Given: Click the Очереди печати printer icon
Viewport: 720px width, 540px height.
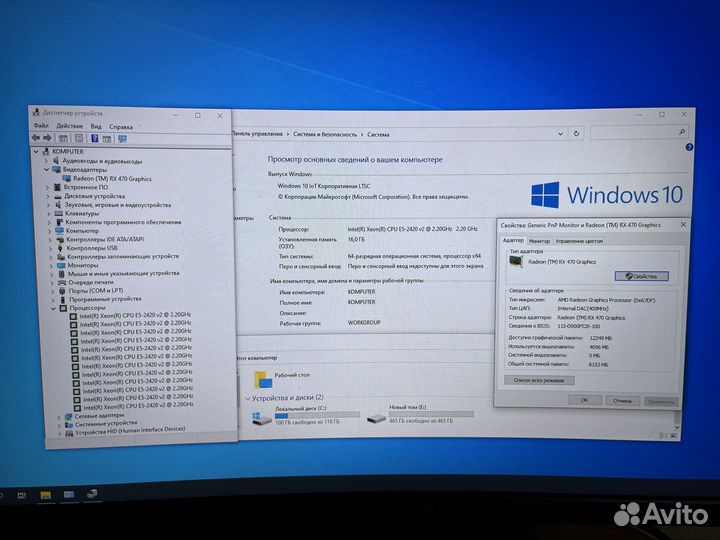Looking at the screenshot, I should click(x=62, y=282).
